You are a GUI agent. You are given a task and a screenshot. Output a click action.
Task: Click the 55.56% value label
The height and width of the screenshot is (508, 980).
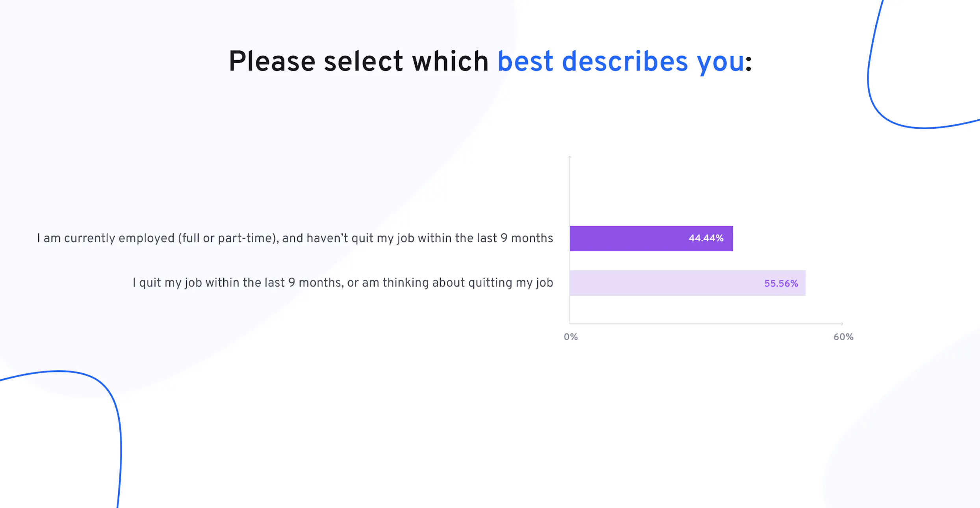781,284
